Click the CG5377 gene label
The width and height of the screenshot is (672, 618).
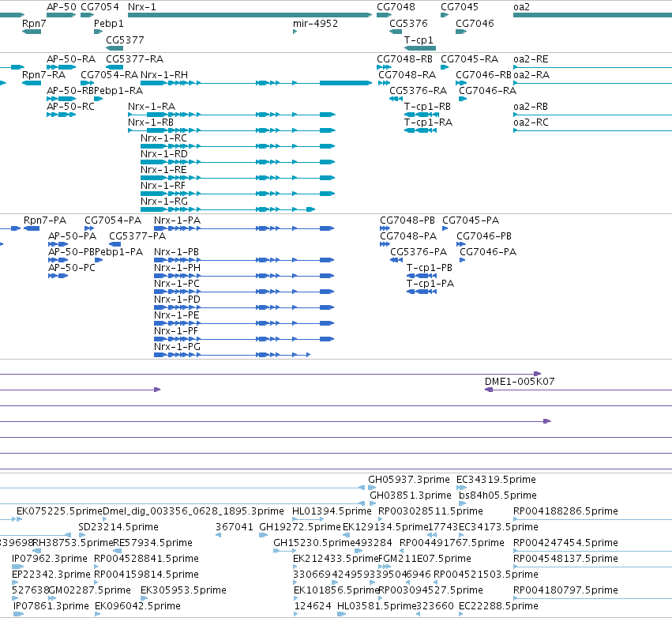click(x=125, y=40)
